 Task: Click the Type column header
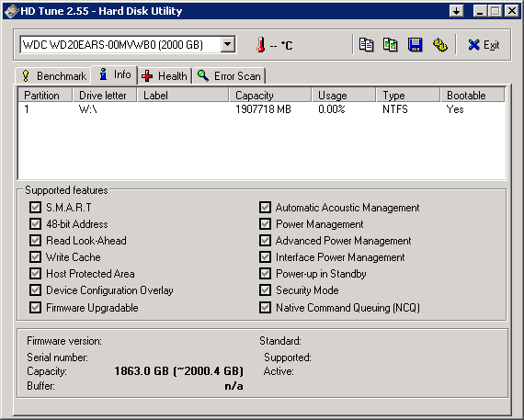[x=408, y=96]
